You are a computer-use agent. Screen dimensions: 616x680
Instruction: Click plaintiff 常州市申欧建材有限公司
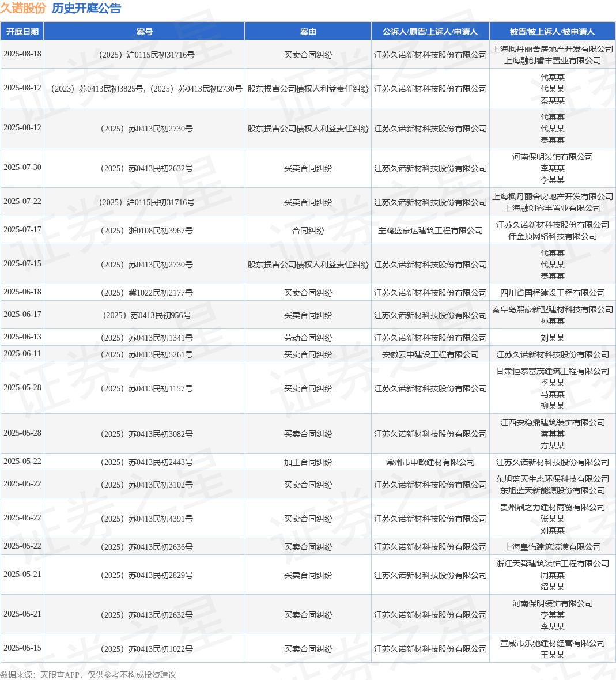[430, 463]
